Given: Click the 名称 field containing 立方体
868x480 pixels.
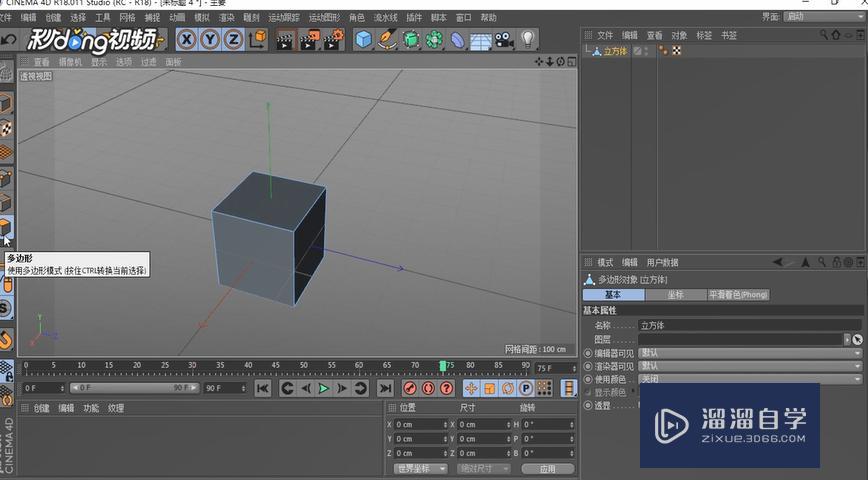Looking at the screenshot, I should click(x=751, y=326).
